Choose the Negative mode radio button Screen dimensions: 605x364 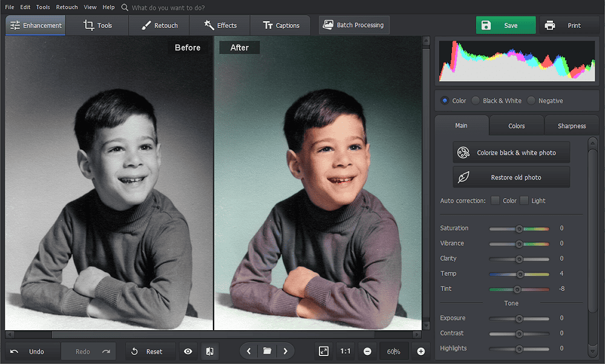[x=531, y=101]
